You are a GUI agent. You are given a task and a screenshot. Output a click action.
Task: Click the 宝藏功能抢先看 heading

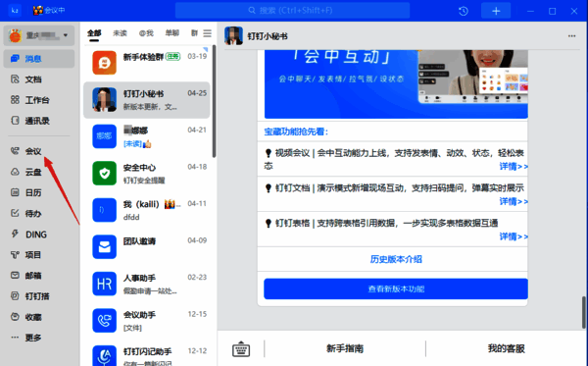[296, 131]
